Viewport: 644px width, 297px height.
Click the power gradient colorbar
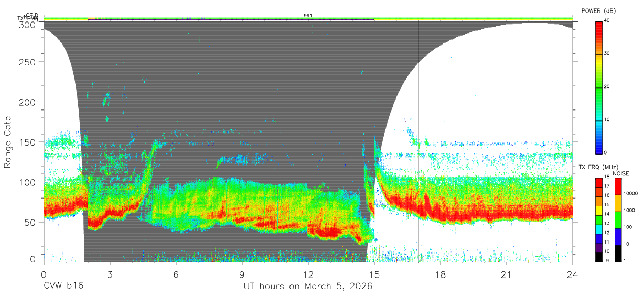[599, 87]
